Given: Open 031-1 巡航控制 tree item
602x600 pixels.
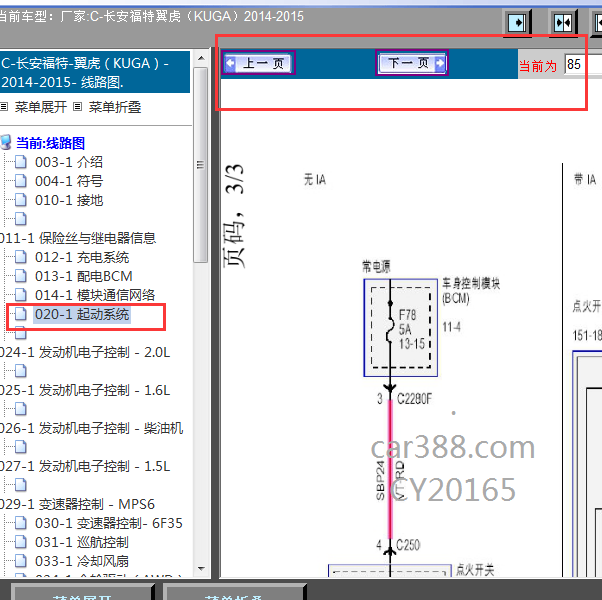Looking at the screenshot, I should tap(82, 542).
